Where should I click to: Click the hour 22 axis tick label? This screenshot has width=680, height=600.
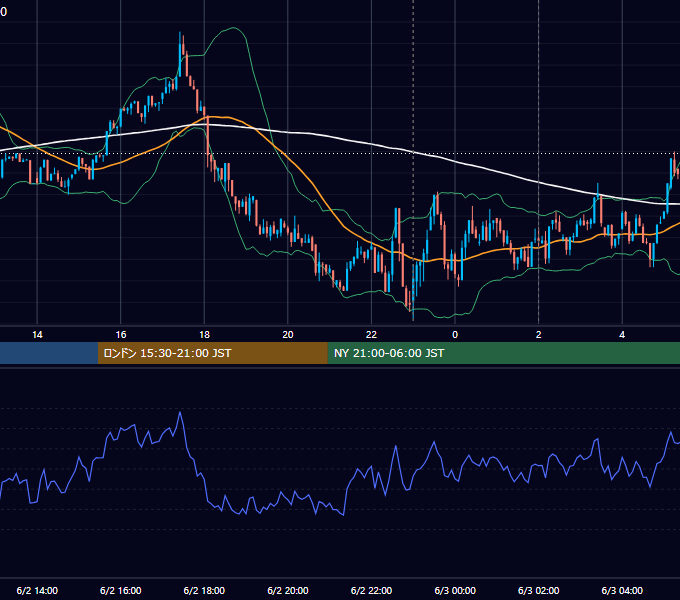[x=371, y=335]
